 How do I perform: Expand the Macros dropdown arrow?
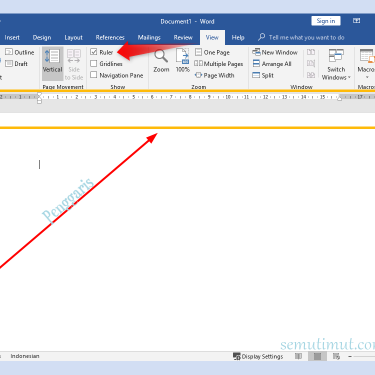pos(367,77)
